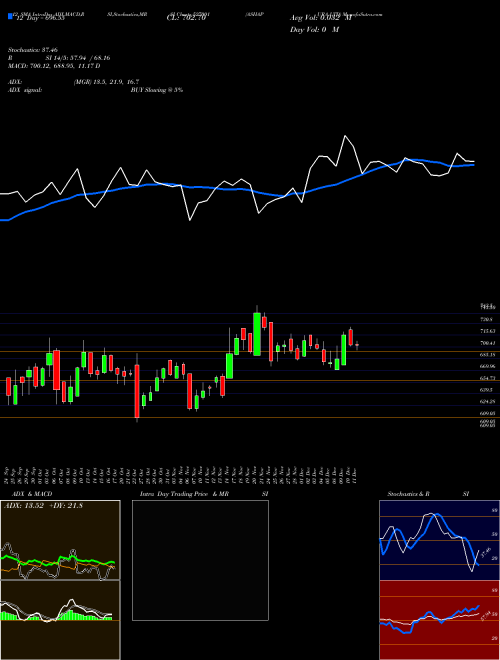This screenshot has height=660, width=500.
Task: Click the Day Vol: 0 M text
Action: [314, 30]
